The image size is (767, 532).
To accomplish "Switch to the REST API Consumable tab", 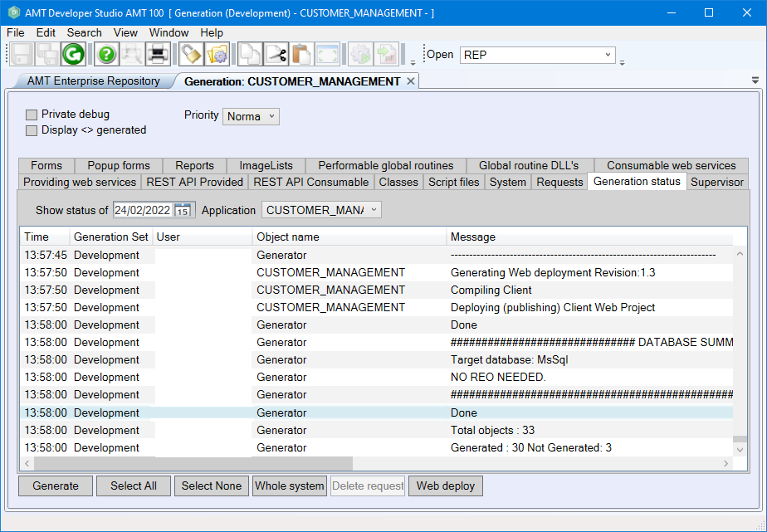I will tap(311, 182).
